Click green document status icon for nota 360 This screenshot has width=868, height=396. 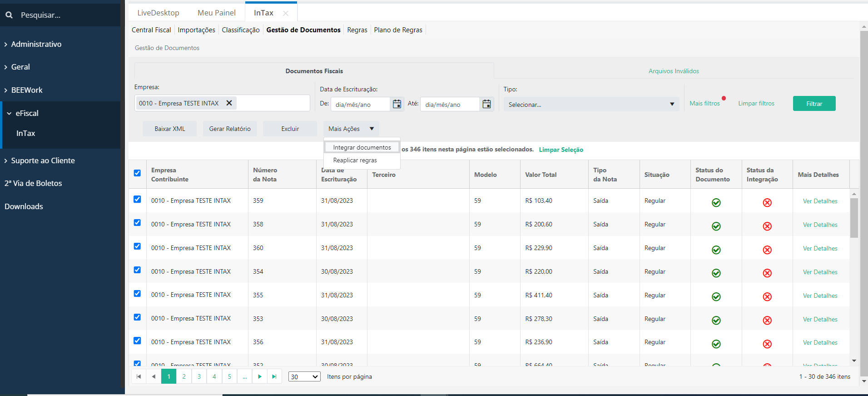point(716,250)
